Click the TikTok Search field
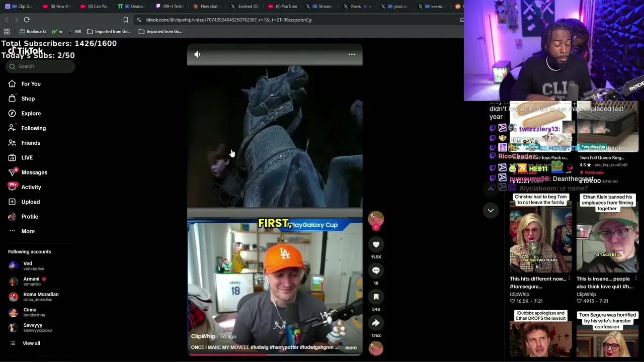The height and width of the screenshot is (362, 644). click(40, 66)
